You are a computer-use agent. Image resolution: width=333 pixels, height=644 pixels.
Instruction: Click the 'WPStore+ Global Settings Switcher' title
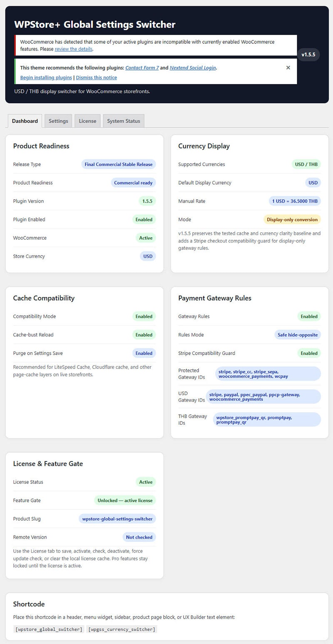(95, 24)
